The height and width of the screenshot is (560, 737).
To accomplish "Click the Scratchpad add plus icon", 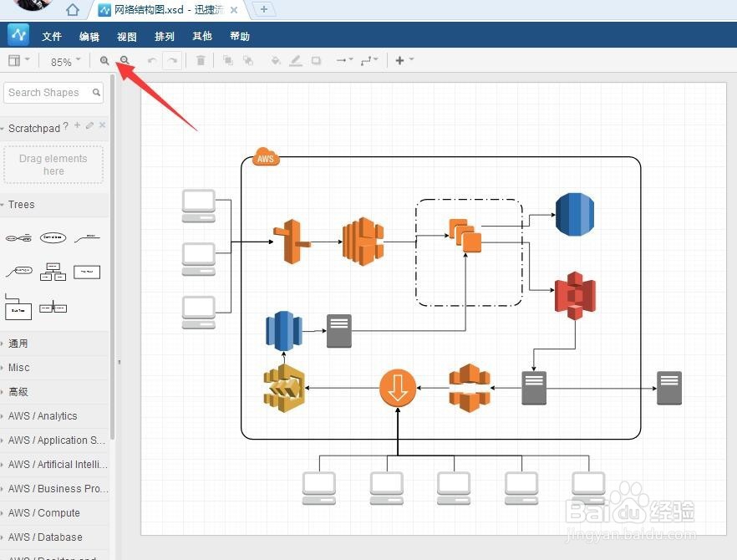I will click(x=77, y=125).
